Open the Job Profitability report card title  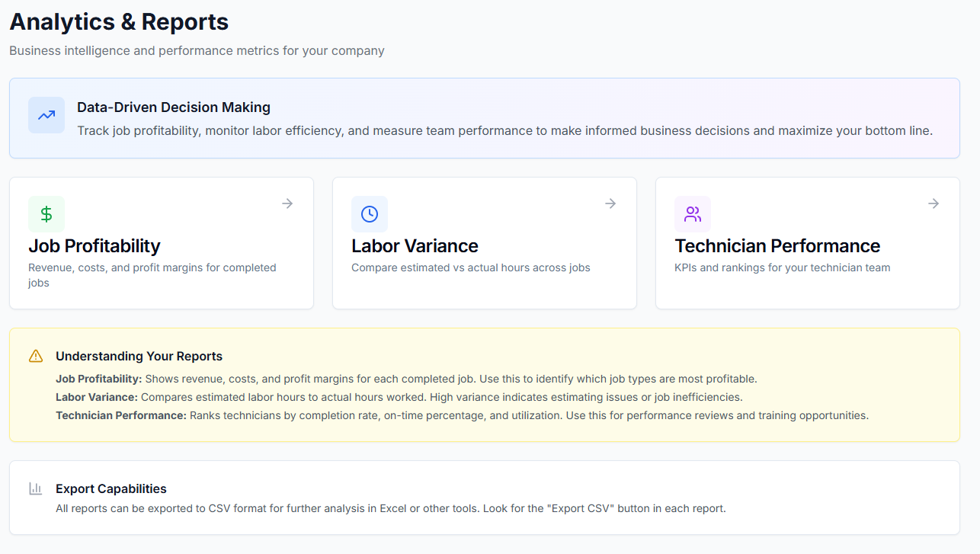click(x=94, y=246)
